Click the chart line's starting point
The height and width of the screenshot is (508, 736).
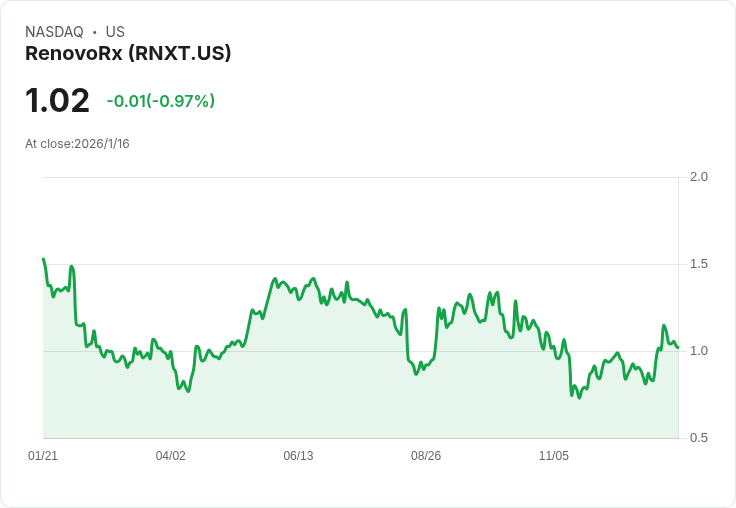(43, 259)
